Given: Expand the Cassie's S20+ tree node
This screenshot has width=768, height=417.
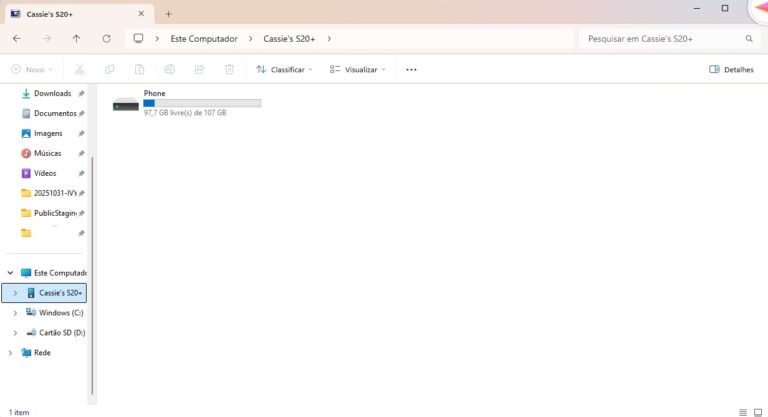Looking at the screenshot, I should tap(15, 293).
